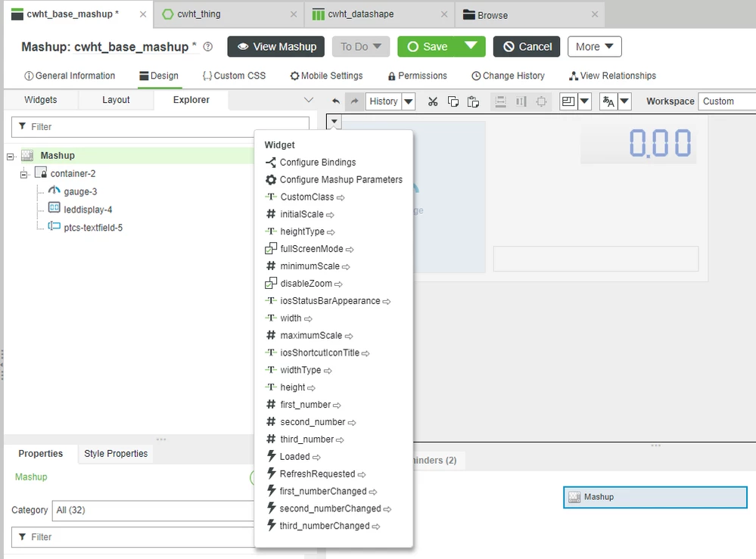
Task: Open the Style Properties tab
Action: coord(116,453)
